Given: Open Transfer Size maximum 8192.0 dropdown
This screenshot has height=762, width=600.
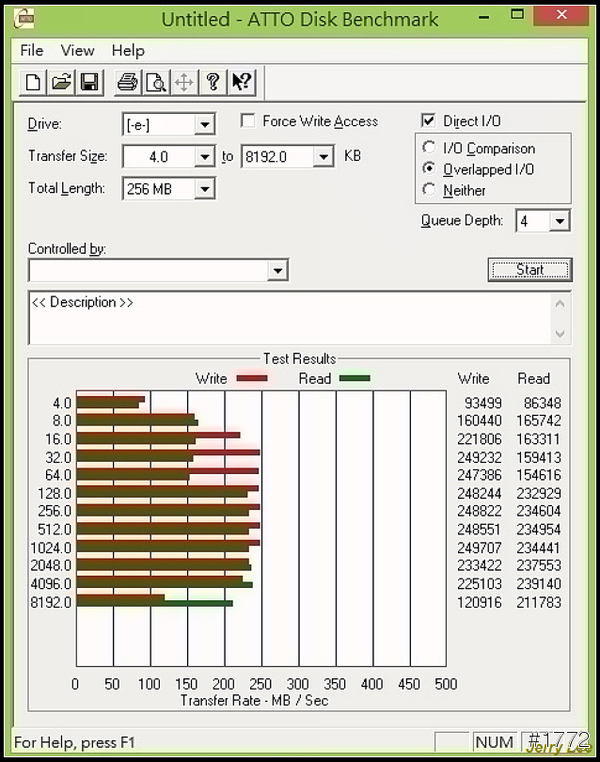Looking at the screenshot, I should (324, 157).
